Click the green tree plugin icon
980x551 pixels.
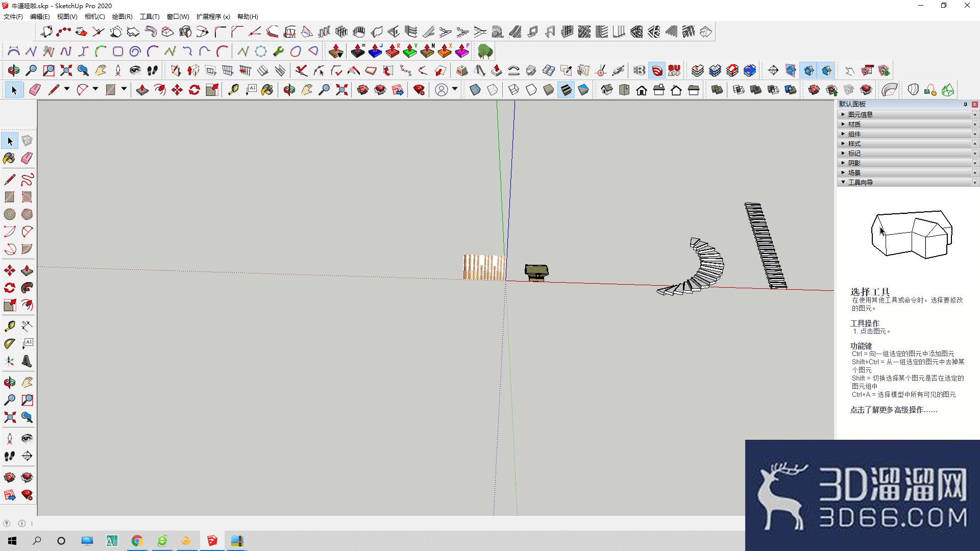coord(485,51)
